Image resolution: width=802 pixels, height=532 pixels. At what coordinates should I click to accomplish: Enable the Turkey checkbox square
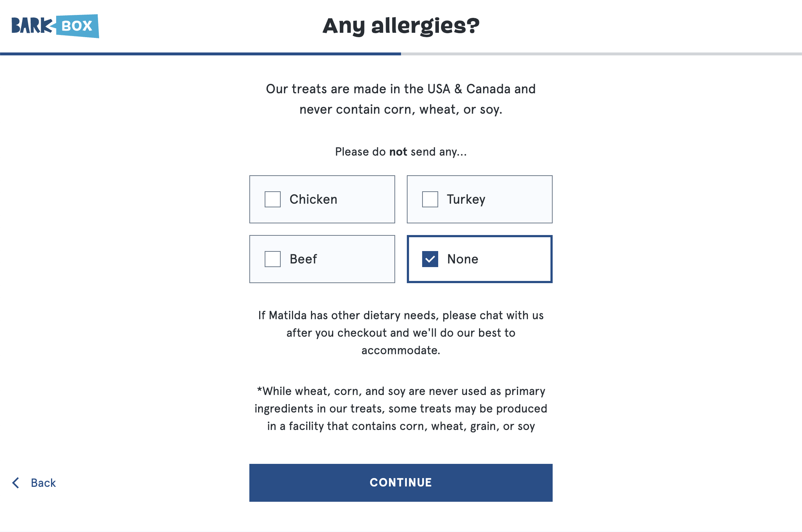(430, 199)
